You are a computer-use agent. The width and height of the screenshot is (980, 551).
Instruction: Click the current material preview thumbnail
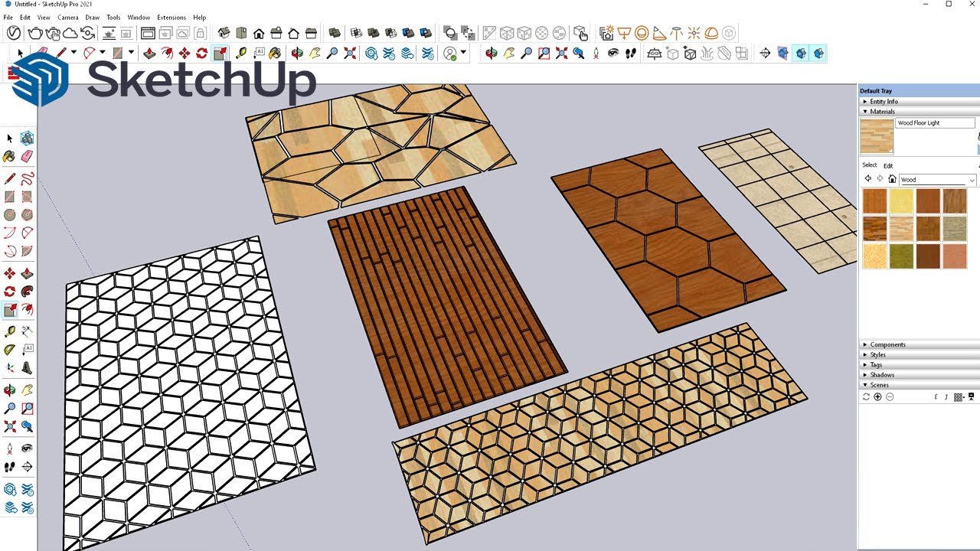coord(877,136)
